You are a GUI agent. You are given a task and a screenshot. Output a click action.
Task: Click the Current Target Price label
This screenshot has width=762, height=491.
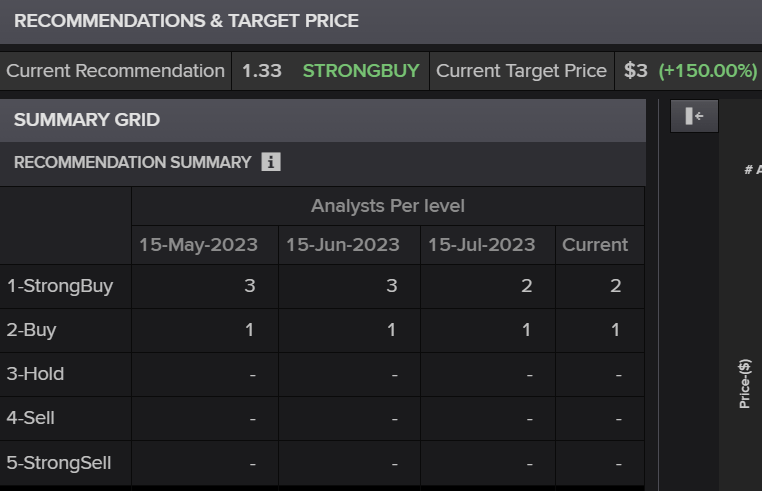[521, 71]
